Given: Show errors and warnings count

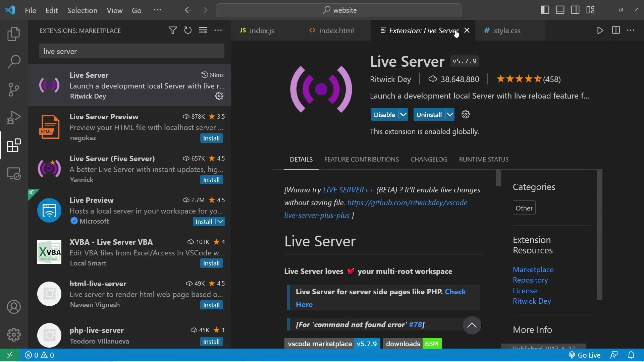Looking at the screenshot, I should (x=39, y=355).
